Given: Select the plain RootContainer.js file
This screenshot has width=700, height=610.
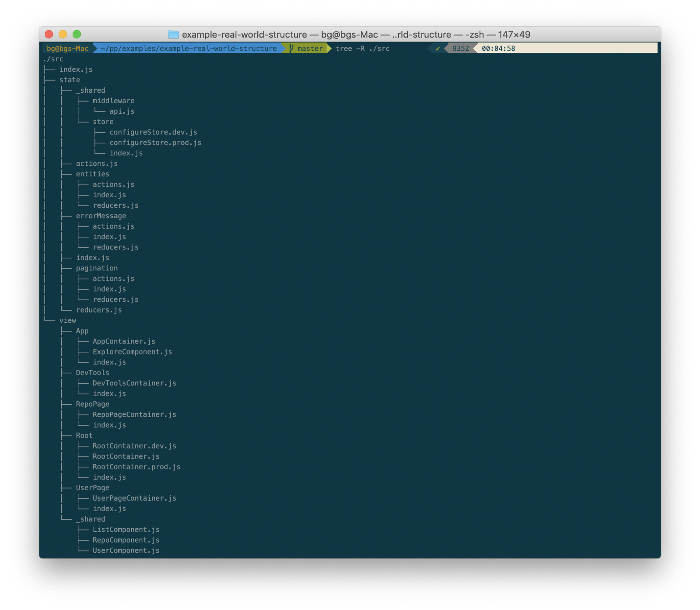Looking at the screenshot, I should [126, 457].
